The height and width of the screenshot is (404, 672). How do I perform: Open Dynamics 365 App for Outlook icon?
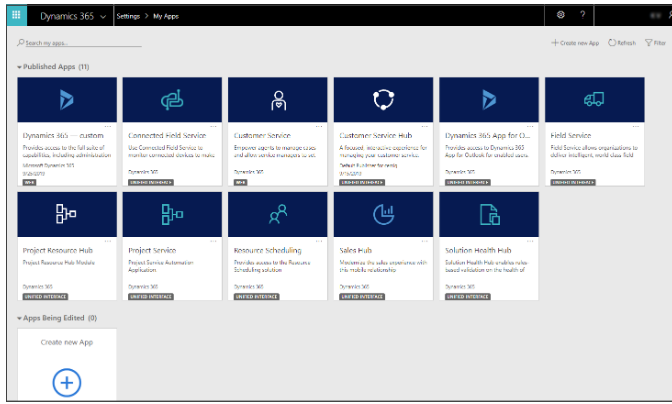(489, 99)
